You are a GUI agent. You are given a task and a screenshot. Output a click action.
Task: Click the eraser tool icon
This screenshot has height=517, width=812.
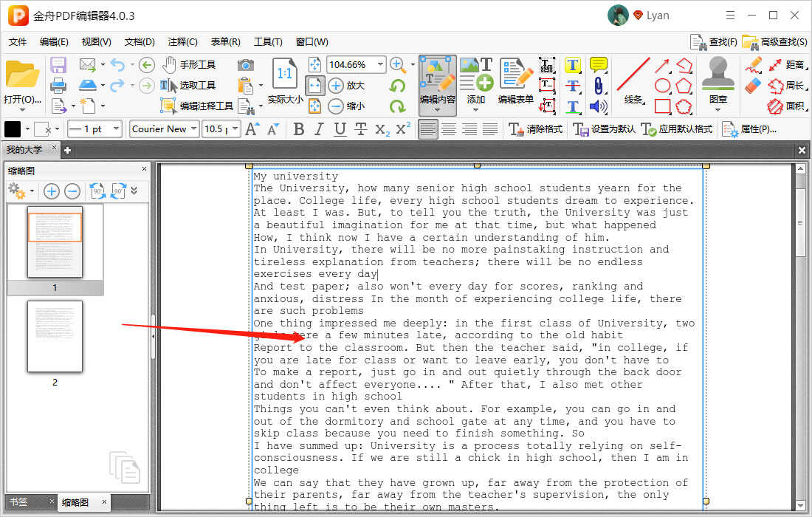[753, 86]
